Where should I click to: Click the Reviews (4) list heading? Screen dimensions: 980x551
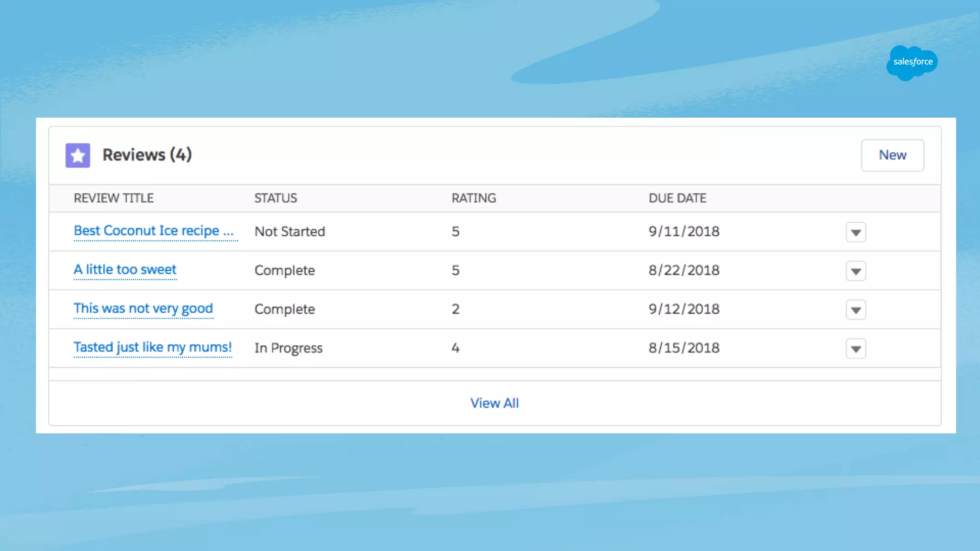(x=147, y=155)
